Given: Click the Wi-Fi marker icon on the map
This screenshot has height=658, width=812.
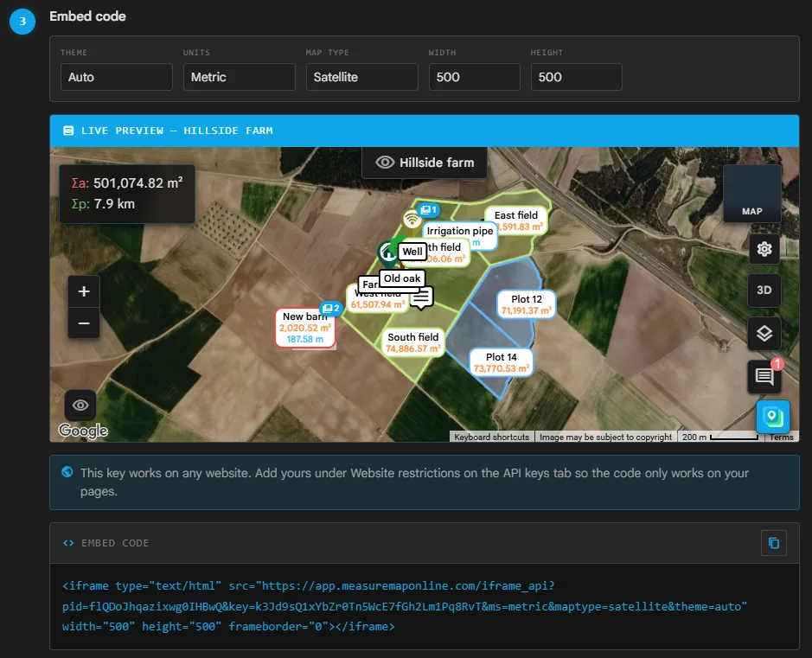Looking at the screenshot, I should click(x=412, y=219).
